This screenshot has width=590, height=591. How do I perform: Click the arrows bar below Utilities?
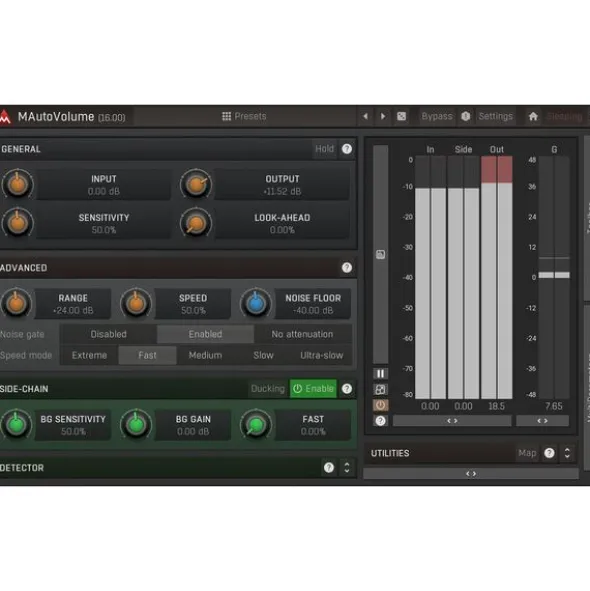click(471, 474)
